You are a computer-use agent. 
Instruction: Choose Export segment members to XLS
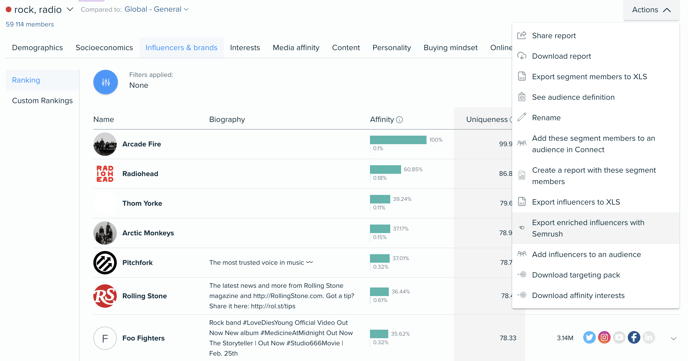pyautogui.click(x=595, y=76)
